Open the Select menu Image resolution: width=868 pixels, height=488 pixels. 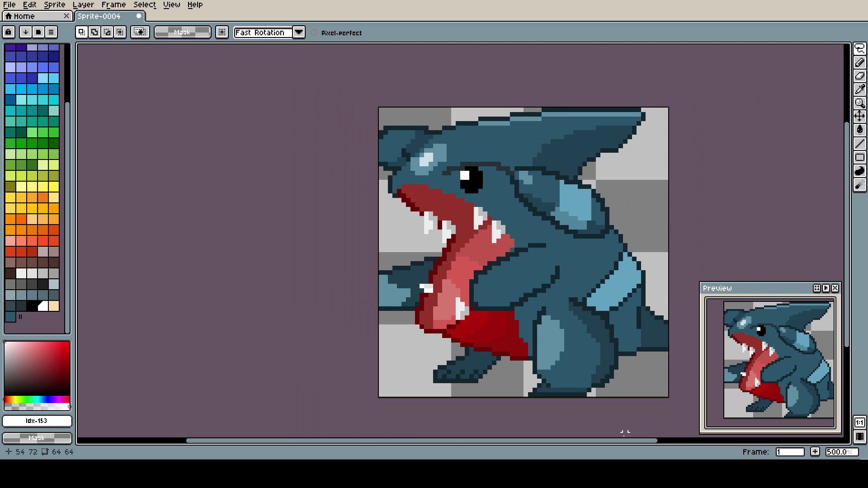coord(144,5)
